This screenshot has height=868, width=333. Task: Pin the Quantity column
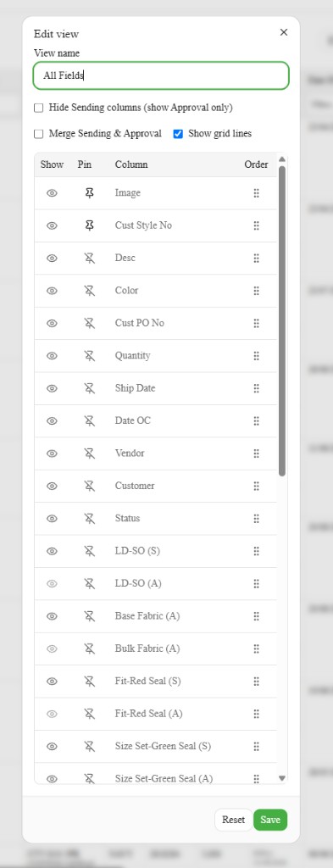(x=89, y=356)
